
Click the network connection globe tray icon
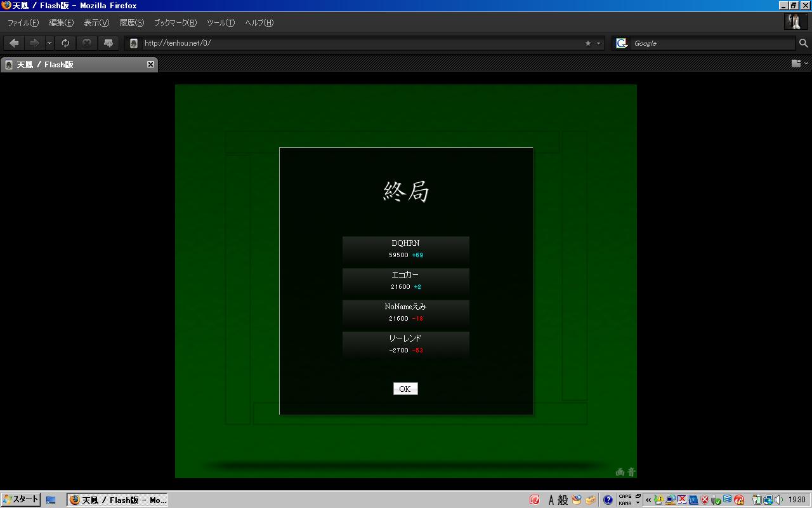[x=767, y=500]
